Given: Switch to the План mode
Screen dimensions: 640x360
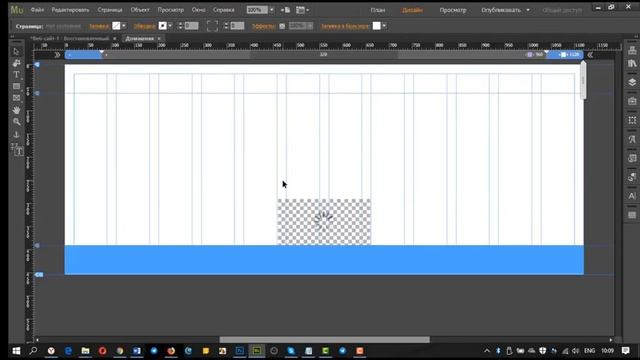Looking at the screenshot, I should pos(378,10).
